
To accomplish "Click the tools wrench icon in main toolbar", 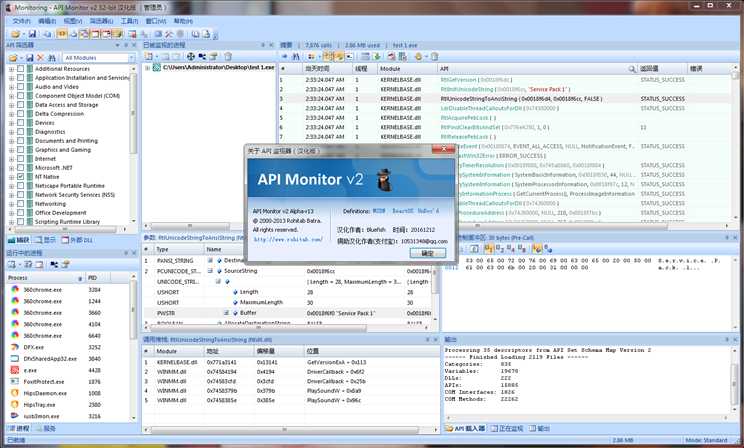I will pos(169,34).
